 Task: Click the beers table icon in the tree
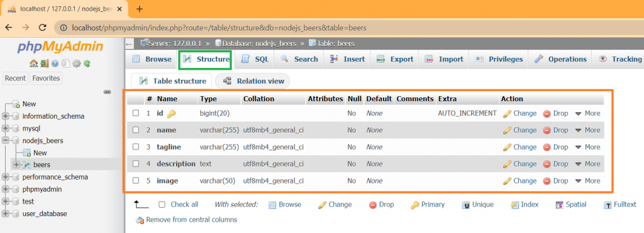tap(26, 165)
